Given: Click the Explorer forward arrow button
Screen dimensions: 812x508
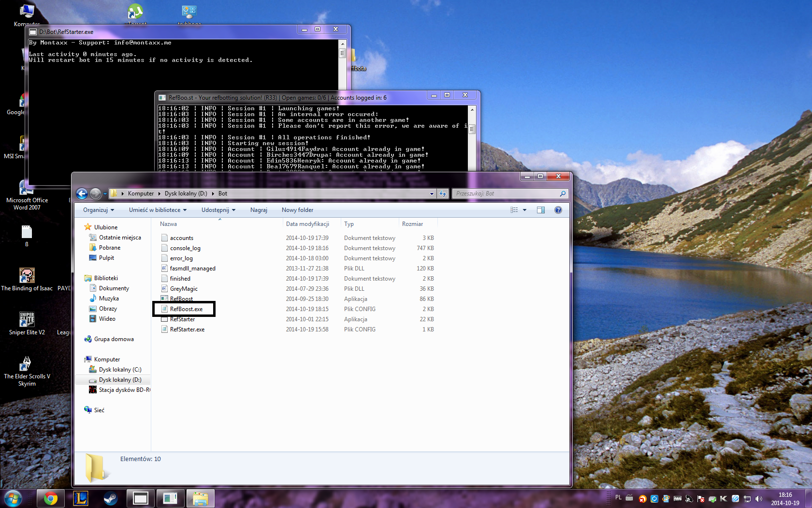Looking at the screenshot, I should [x=95, y=194].
